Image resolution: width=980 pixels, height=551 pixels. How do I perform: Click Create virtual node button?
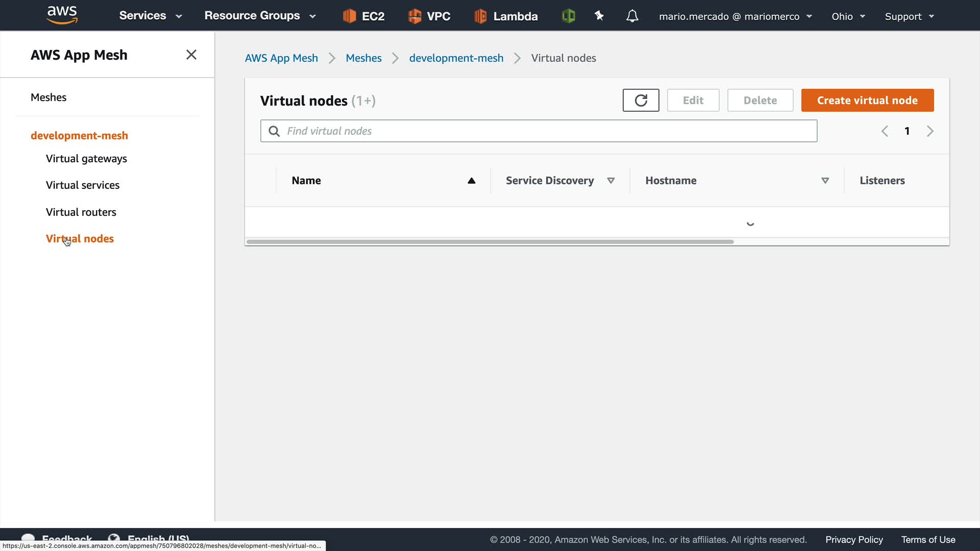click(x=867, y=101)
